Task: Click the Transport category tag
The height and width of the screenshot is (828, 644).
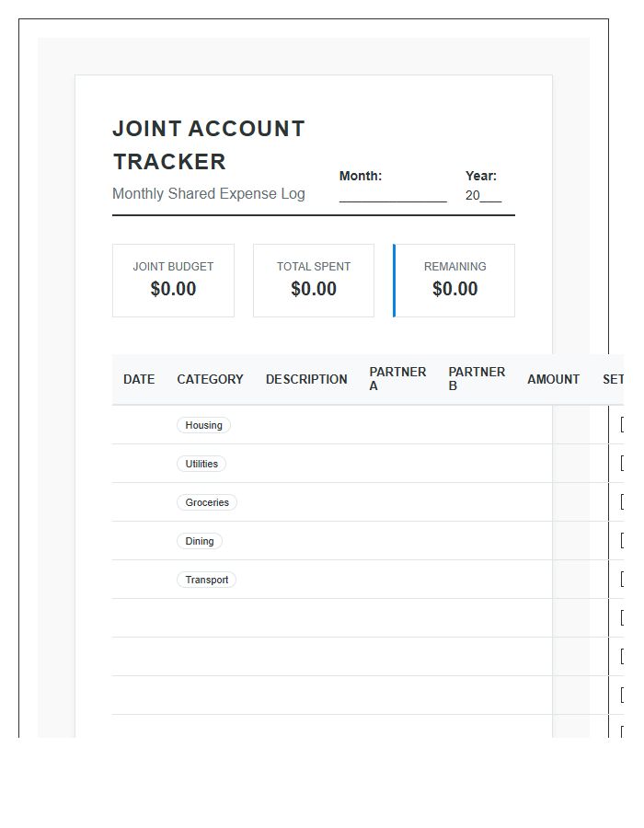Action: click(x=206, y=580)
